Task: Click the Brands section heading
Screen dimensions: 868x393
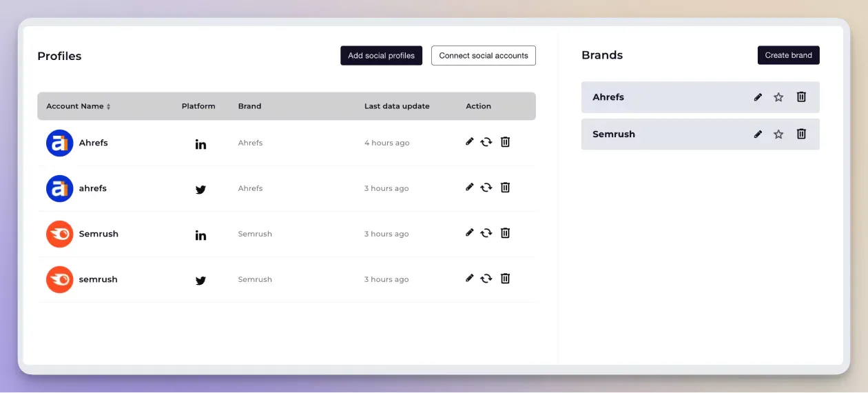Action: coord(602,55)
